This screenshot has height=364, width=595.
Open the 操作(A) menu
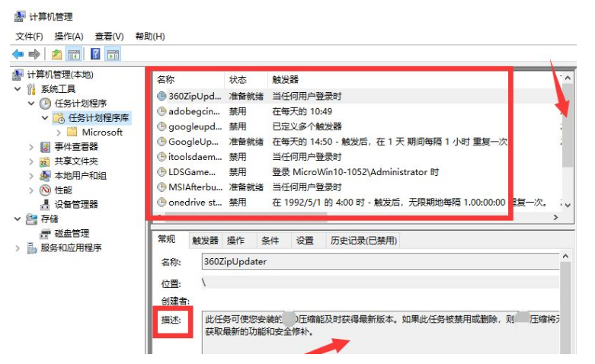coord(69,37)
